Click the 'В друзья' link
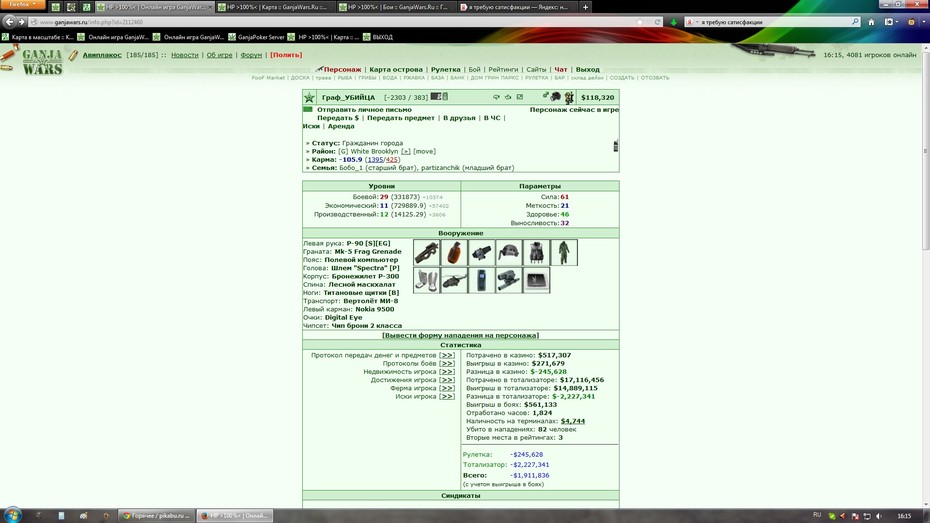Image resolution: width=930 pixels, height=523 pixels. click(x=459, y=118)
